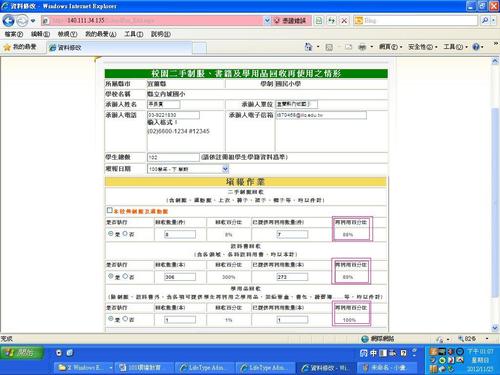This screenshot has width=500, height=375.
Task: Select 否 radio in the uniform recycling row
Action: (x=125, y=234)
